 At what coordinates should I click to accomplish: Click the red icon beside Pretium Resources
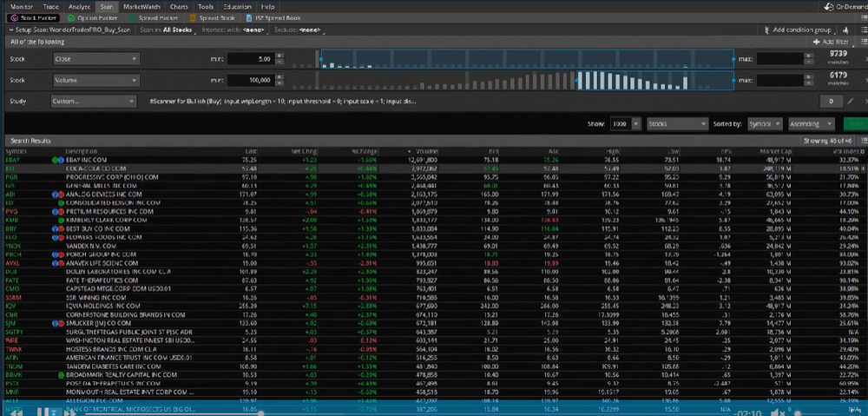coord(61,212)
